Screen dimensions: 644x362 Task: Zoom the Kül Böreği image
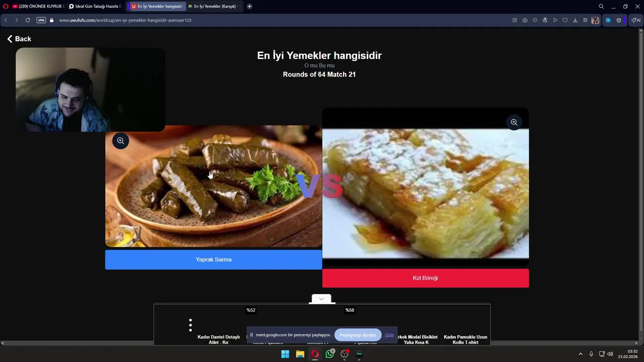click(514, 122)
